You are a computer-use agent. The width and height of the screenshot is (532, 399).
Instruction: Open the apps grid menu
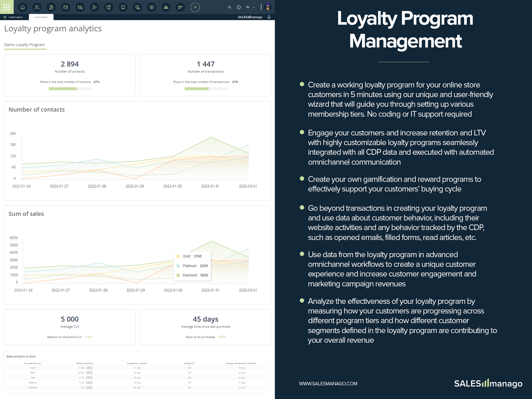point(6,7)
